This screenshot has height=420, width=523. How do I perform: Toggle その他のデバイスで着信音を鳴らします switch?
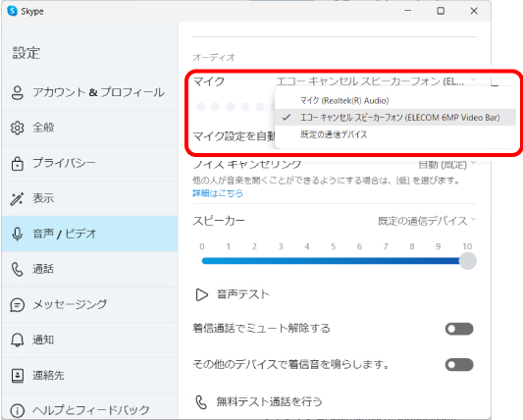pos(459,365)
